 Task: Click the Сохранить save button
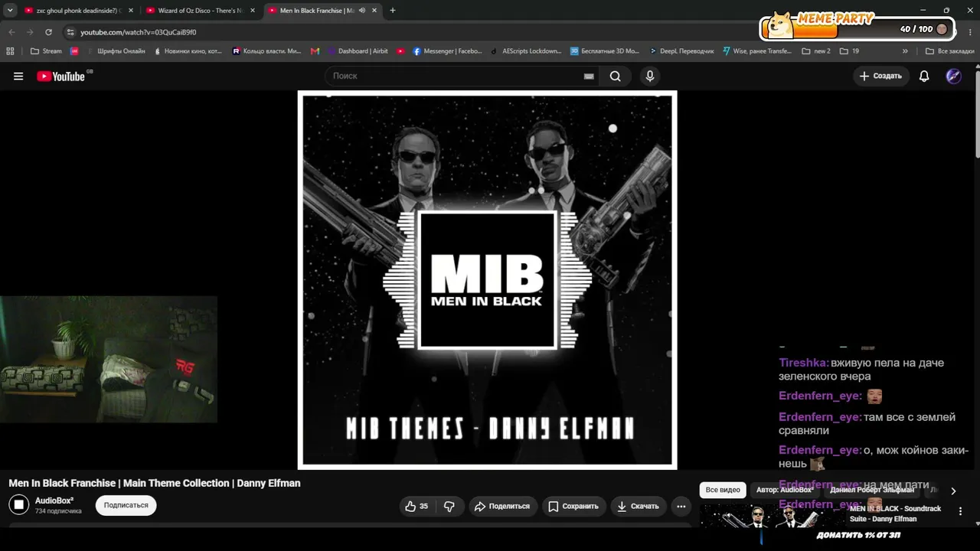(x=573, y=506)
